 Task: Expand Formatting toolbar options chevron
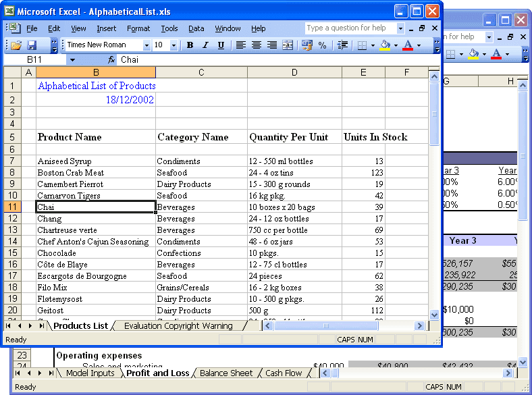[x=437, y=45]
